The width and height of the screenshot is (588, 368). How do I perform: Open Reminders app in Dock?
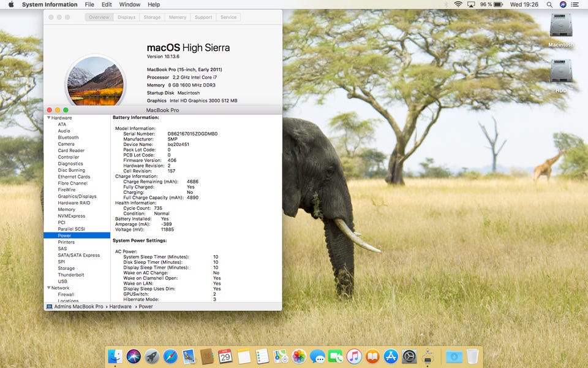[262, 356]
